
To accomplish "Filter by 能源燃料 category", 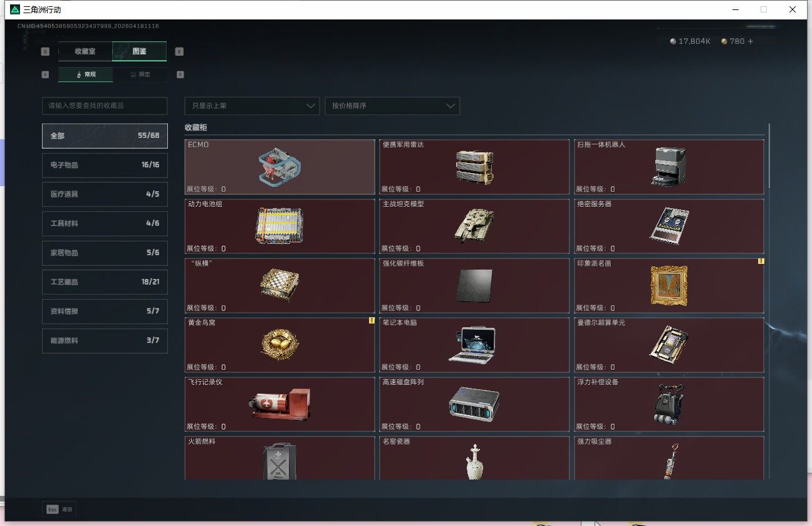I will (105, 340).
